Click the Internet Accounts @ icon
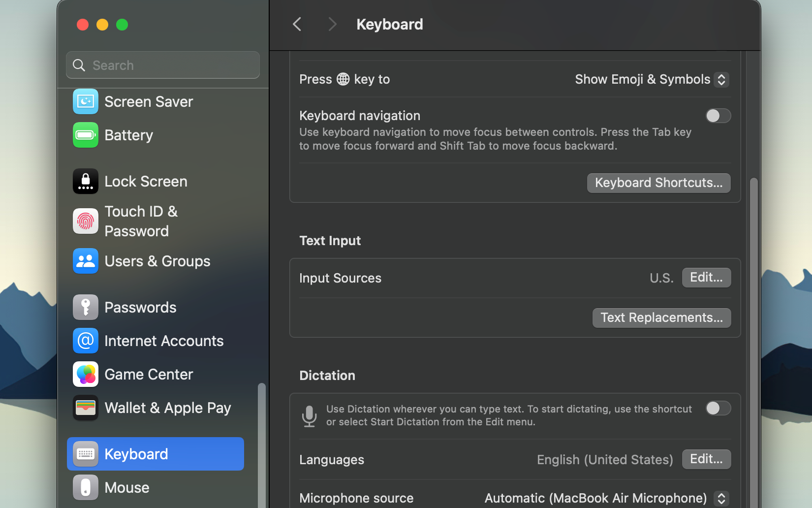The height and width of the screenshot is (508, 812). [85, 341]
